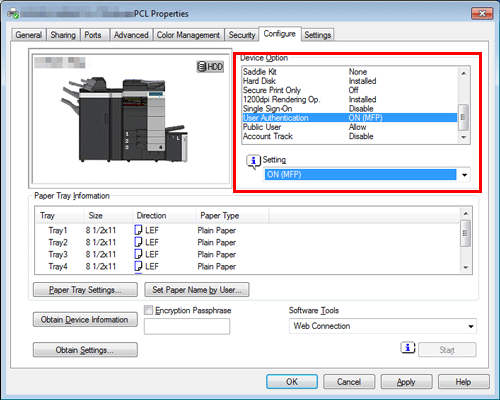
Task: Click the printer device image
Action: pos(124,120)
